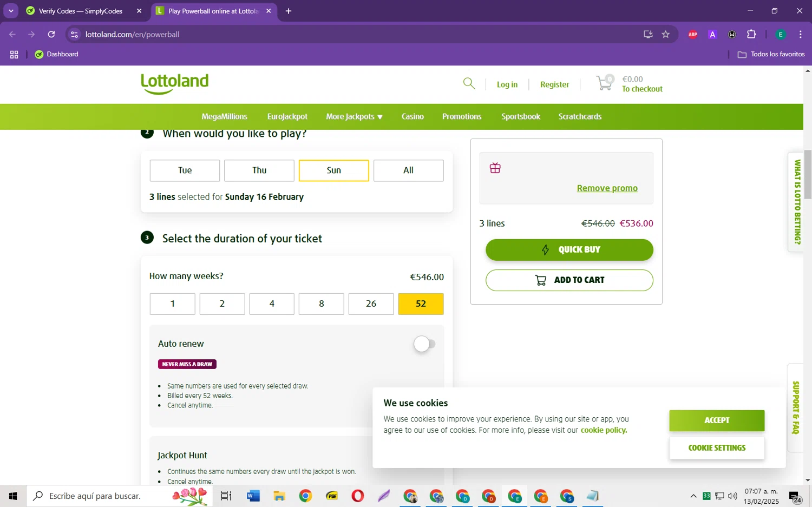Click the address bar URL field
Screen dimensions: 812x507
click(x=357, y=34)
